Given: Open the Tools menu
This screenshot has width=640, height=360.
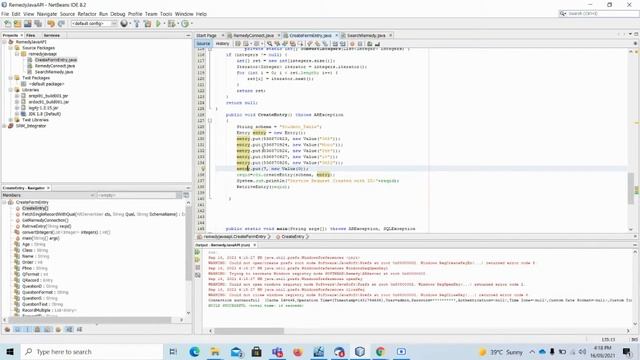Looking at the screenshot, I should click(166, 14).
